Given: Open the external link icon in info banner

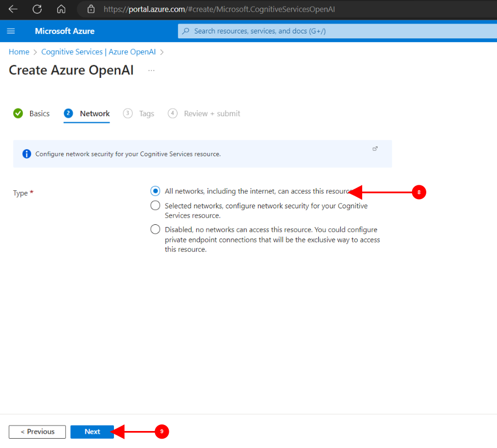Looking at the screenshot, I should pos(375,149).
